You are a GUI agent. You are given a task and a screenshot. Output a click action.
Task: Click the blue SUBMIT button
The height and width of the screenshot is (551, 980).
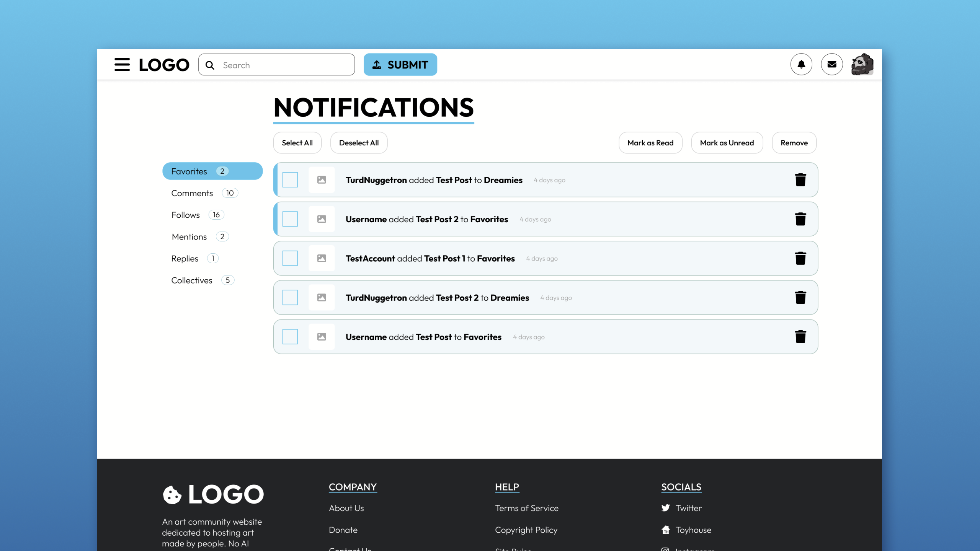pyautogui.click(x=400, y=65)
